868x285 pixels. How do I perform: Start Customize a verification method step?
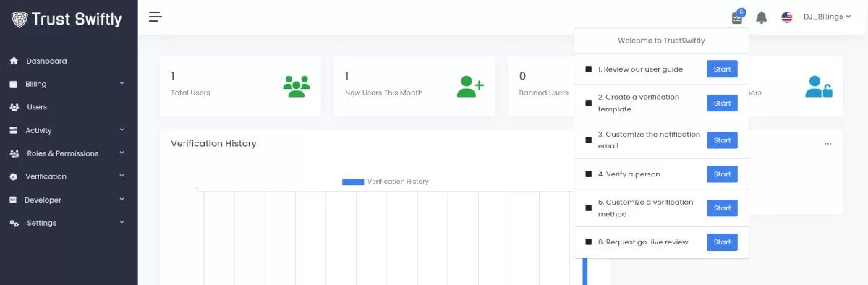[x=722, y=208]
